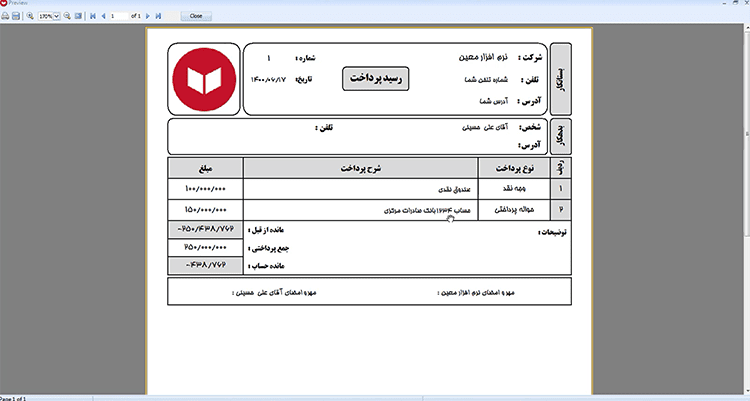Zoom out with the magnifier right of 170%
Viewport: 750px width, 401px height.
[x=67, y=16]
